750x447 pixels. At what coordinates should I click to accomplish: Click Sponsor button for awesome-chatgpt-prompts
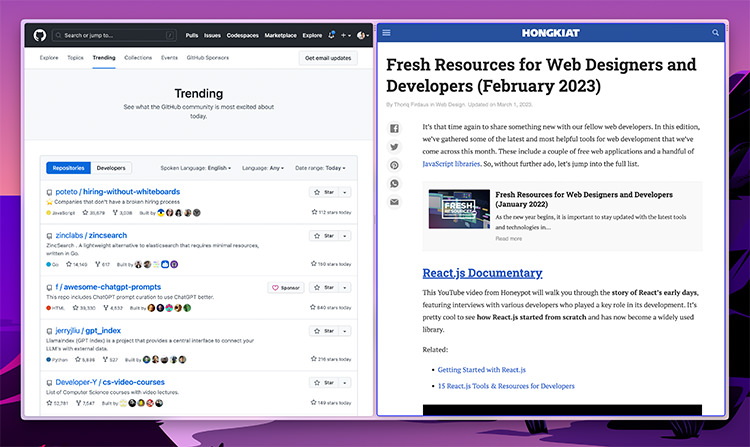click(x=286, y=287)
